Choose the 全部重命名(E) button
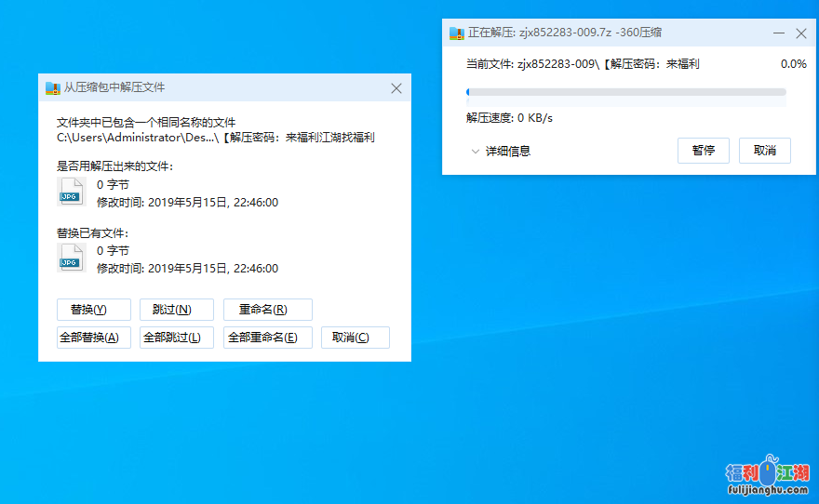Image resolution: width=819 pixels, height=504 pixels. (267, 338)
